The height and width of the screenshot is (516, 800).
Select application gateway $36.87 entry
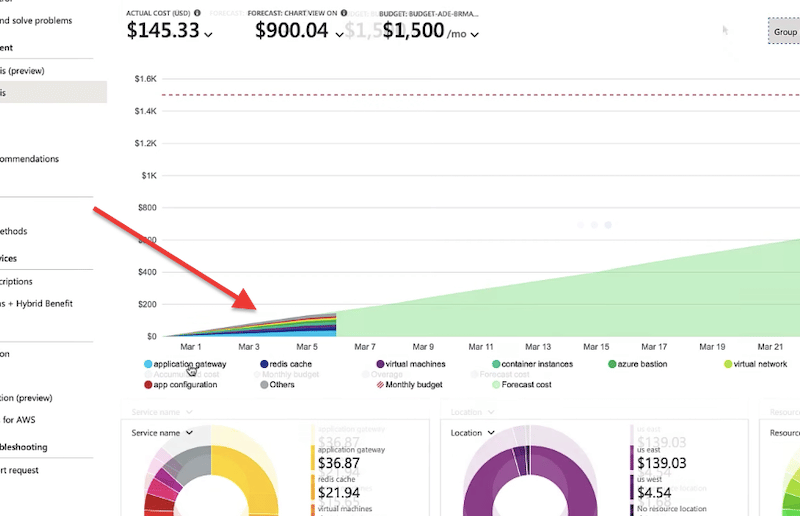350,458
